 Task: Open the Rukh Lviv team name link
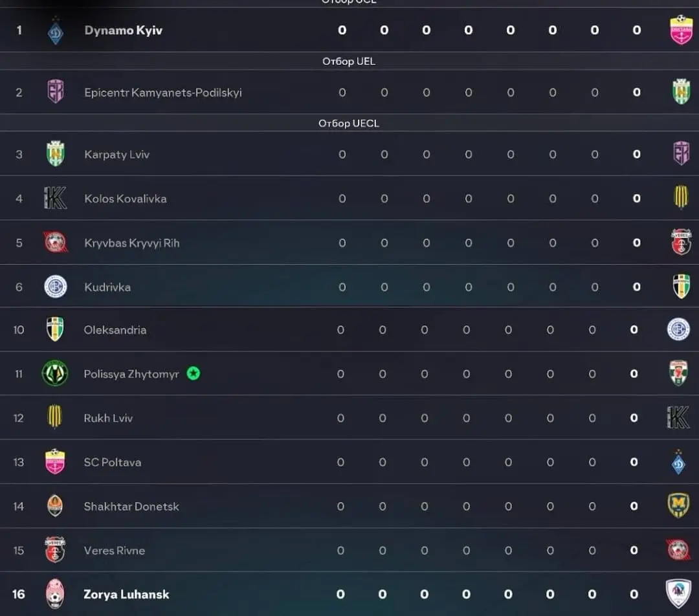coord(108,418)
